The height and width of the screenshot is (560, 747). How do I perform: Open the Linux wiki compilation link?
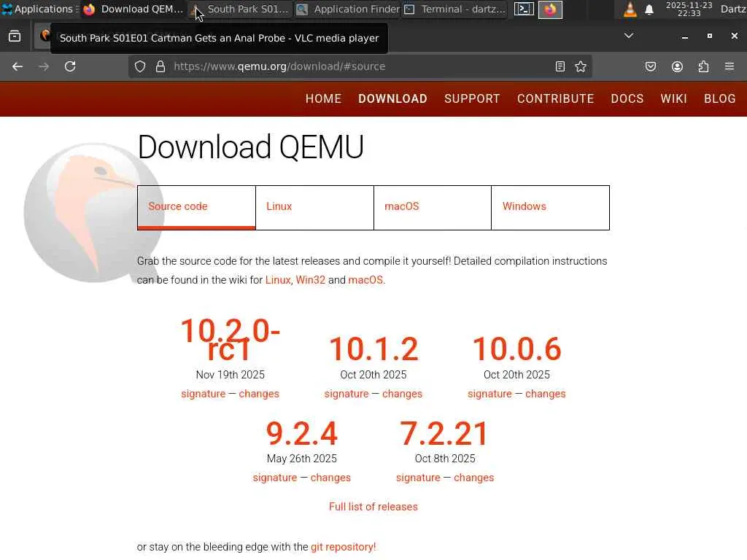pyautogui.click(x=278, y=280)
